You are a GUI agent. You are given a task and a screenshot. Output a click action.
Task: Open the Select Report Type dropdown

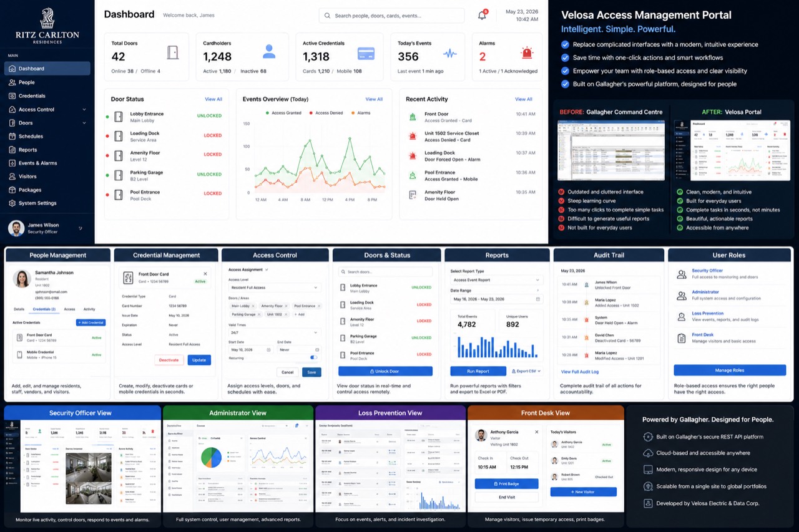click(x=496, y=280)
